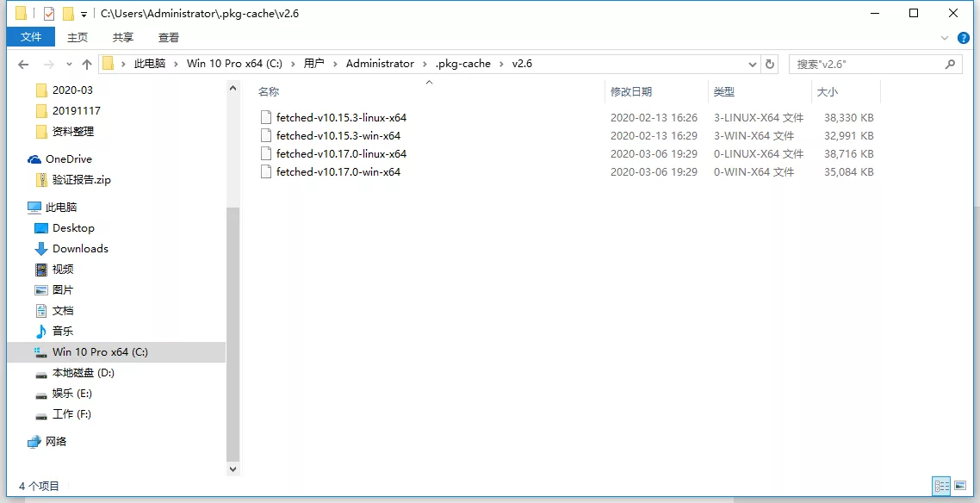Select file fetched-v10.15.3-win-x64
Viewport: 980px width, 503px height.
pos(338,135)
